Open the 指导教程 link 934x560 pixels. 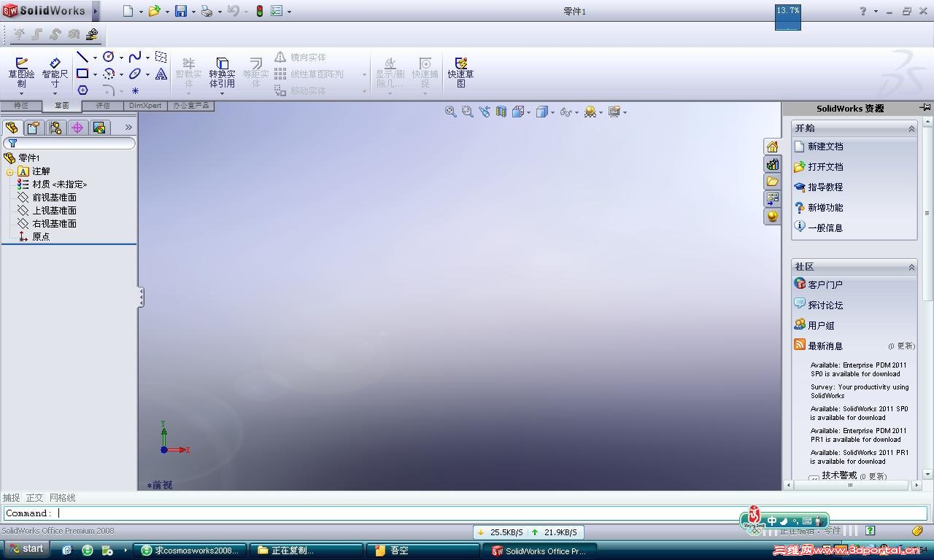[x=825, y=187]
